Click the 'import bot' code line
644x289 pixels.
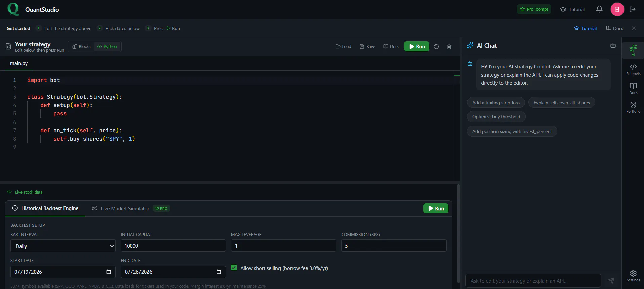coord(44,80)
